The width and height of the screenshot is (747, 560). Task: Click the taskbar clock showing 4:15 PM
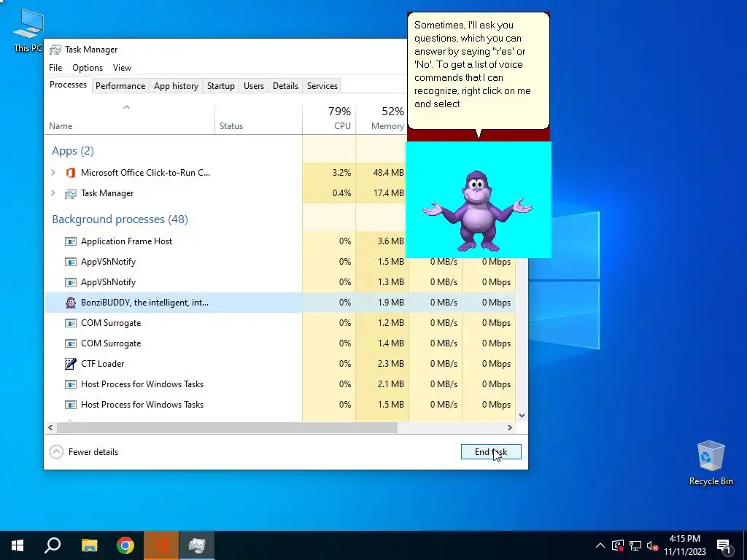pos(685,545)
